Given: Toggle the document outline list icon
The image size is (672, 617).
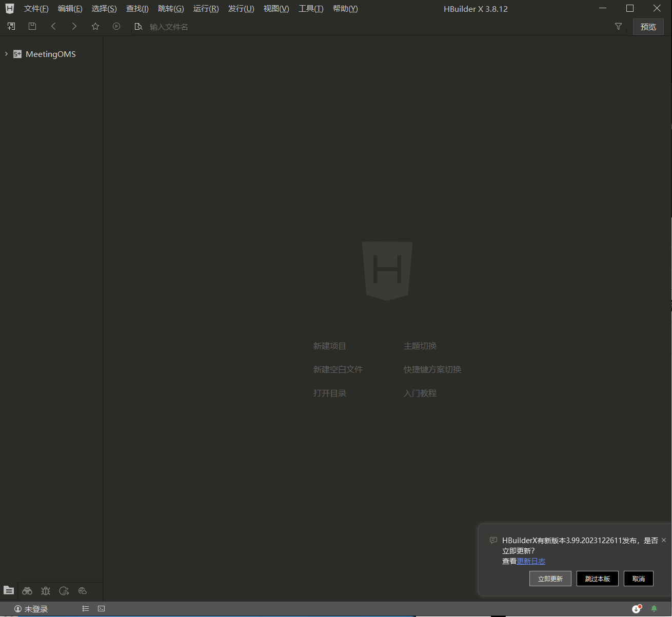Looking at the screenshot, I should click(x=86, y=609).
